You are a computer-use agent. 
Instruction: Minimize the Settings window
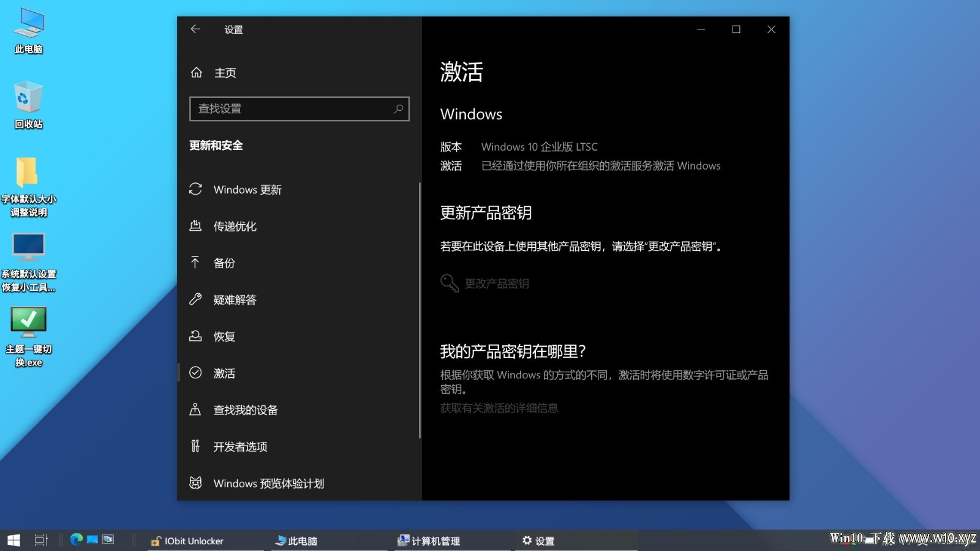[x=701, y=29]
